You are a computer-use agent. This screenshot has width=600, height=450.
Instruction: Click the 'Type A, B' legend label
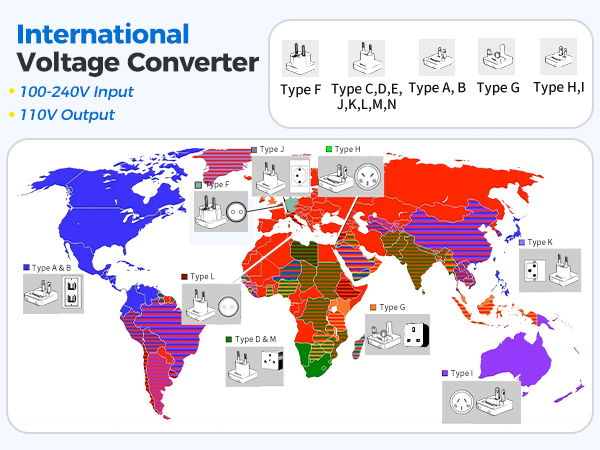click(x=437, y=88)
